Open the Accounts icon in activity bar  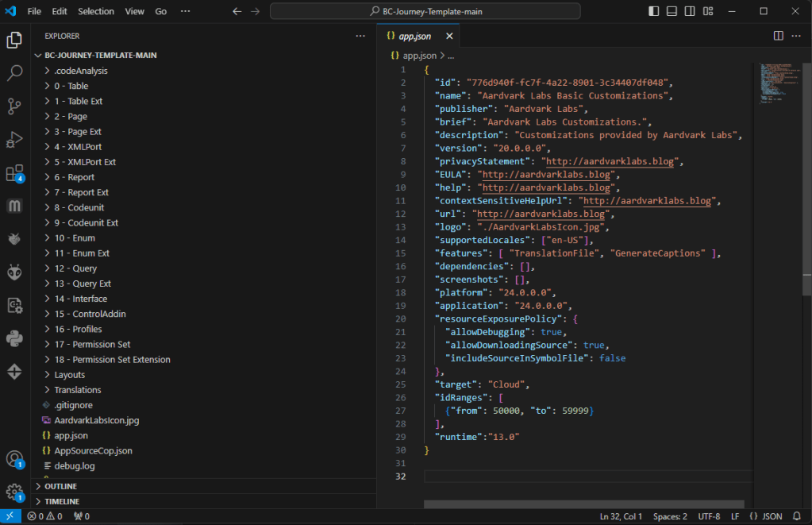click(x=14, y=459)
